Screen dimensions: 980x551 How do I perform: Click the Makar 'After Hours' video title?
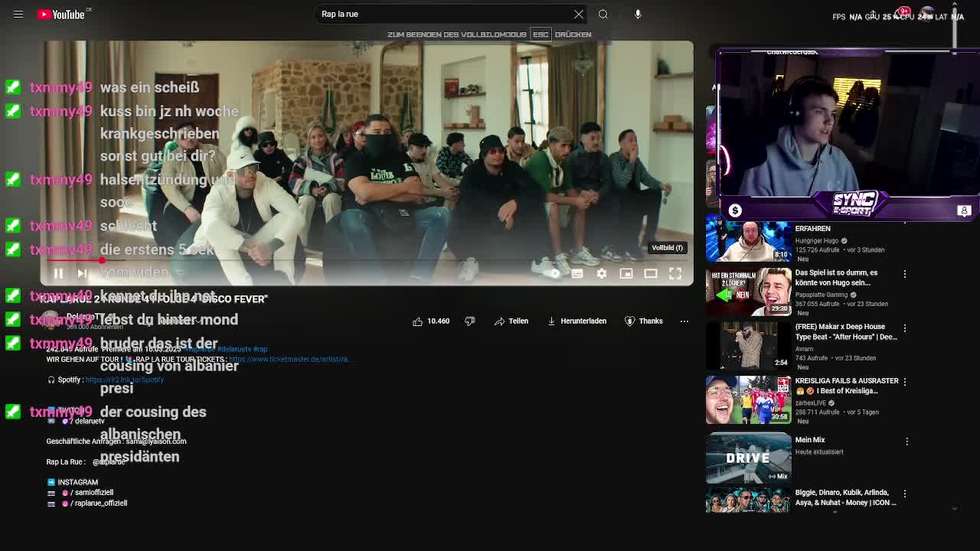846,331
